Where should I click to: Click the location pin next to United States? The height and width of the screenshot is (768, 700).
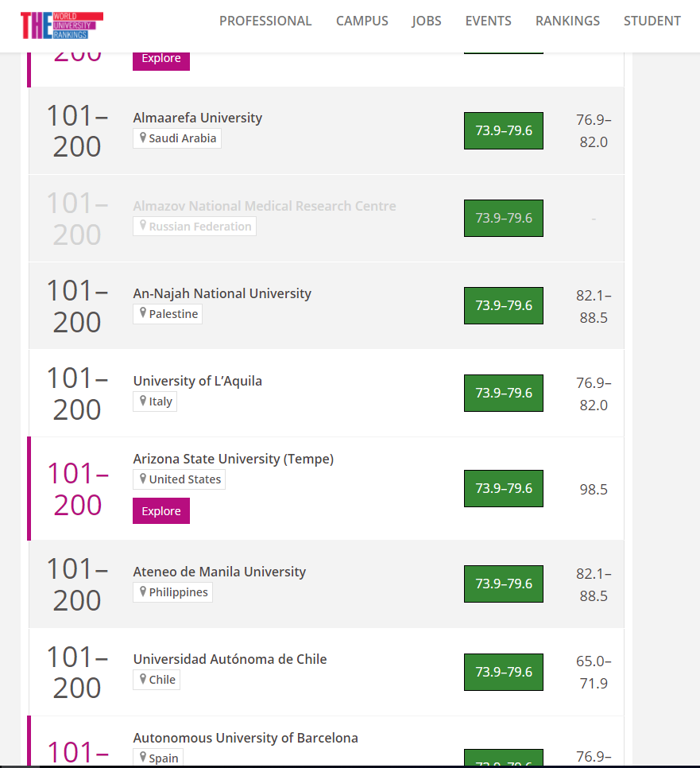(143, 479)
